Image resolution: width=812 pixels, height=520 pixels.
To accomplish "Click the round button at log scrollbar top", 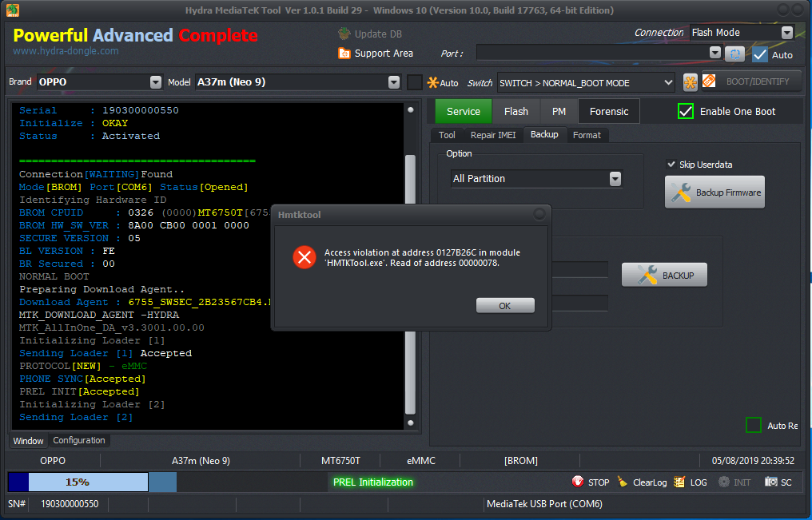I will [411, 109].
